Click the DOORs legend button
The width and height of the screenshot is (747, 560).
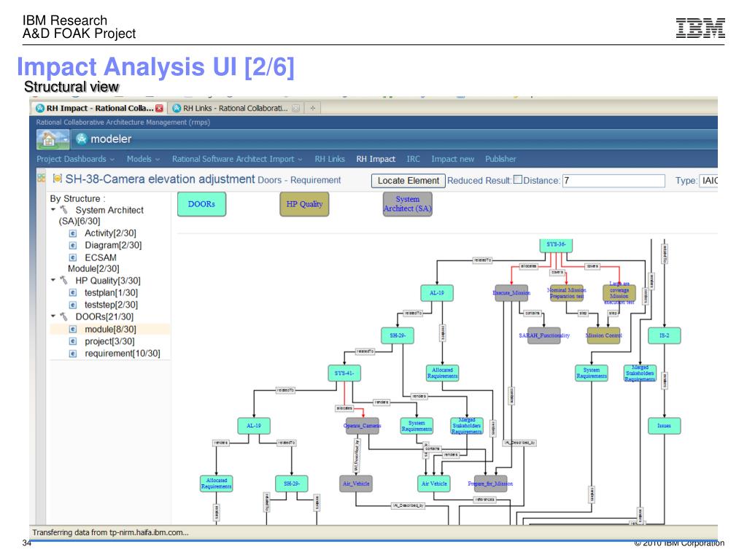click(x=201, y=204)
